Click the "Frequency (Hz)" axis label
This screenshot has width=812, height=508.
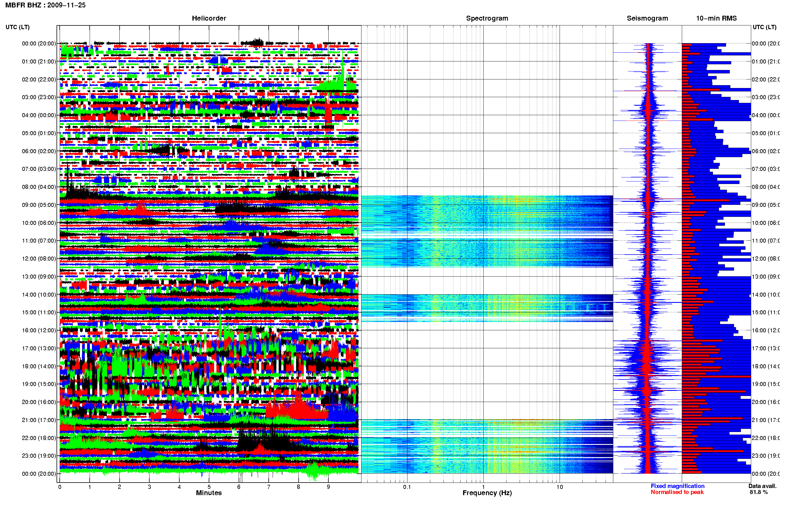pyautogui.click(x=487, y=493)
